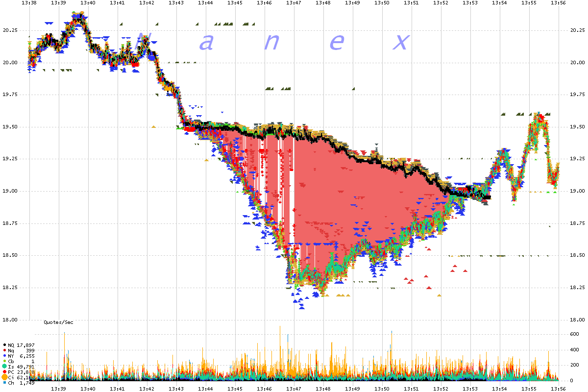Click the 13:55 label on bottom time axis
588x392 pixels.
529,389
